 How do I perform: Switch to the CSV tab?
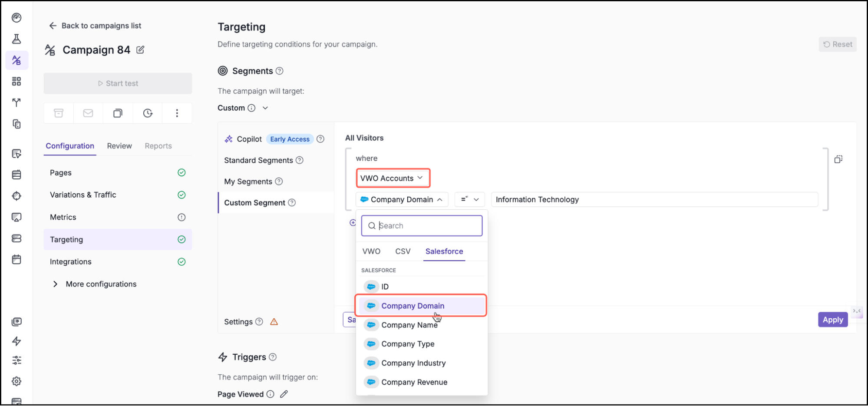(x=403, y=251)
